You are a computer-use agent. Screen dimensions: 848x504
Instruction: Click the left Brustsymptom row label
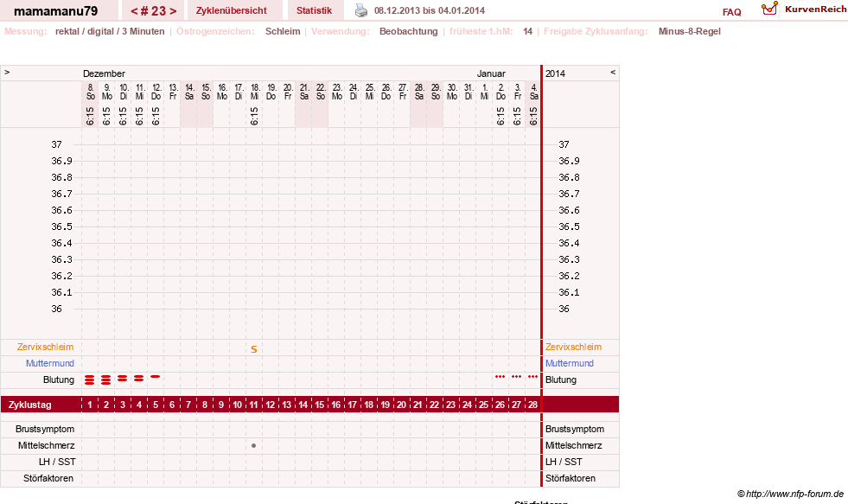45,429
